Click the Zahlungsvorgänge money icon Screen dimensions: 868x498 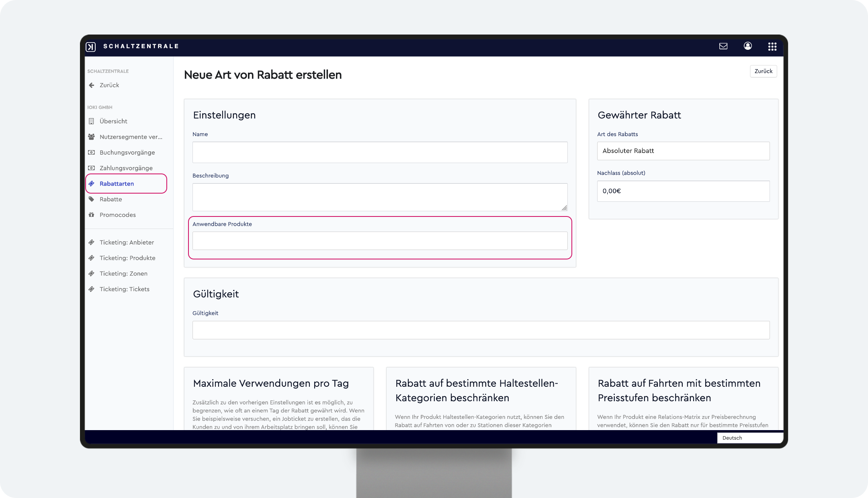pyautogui.click(x=91, y=168)
